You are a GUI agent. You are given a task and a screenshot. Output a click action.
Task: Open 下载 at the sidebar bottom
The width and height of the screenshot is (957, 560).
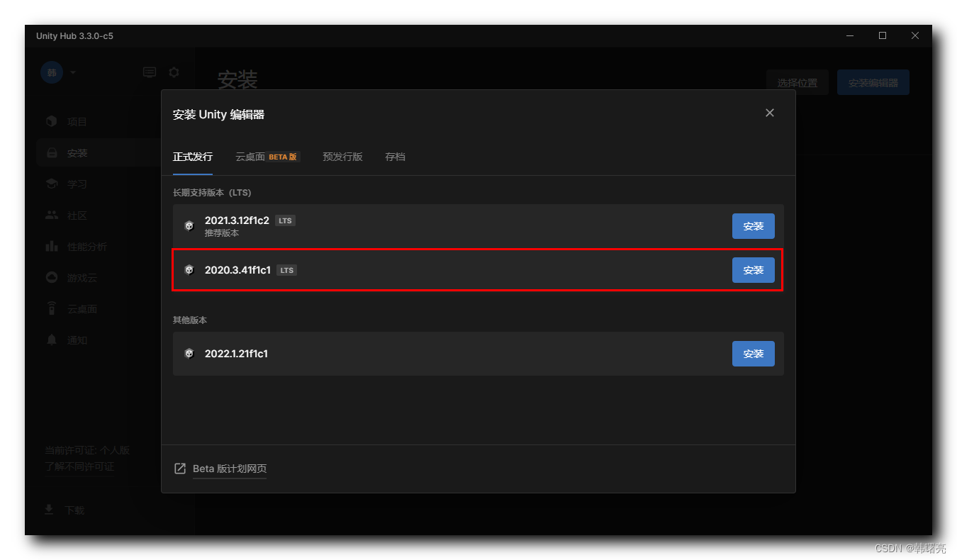[74, 510]
